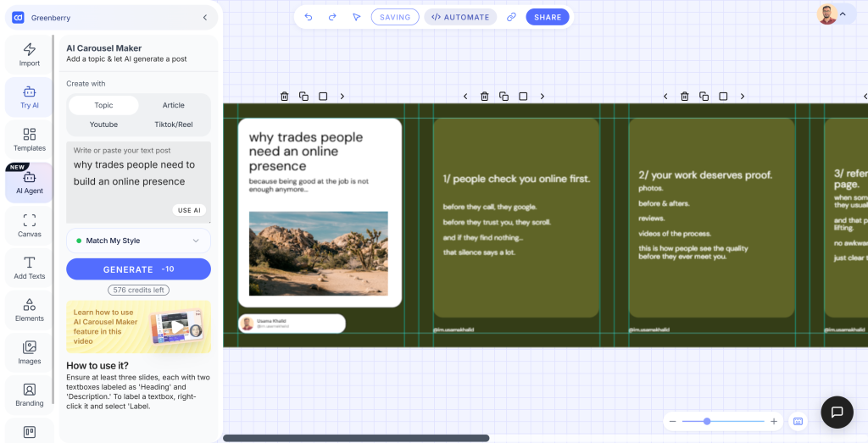Click the redo arrow in top toolbar
The width and height of the screenshot is (868, 443).
(x=332, y=17)
